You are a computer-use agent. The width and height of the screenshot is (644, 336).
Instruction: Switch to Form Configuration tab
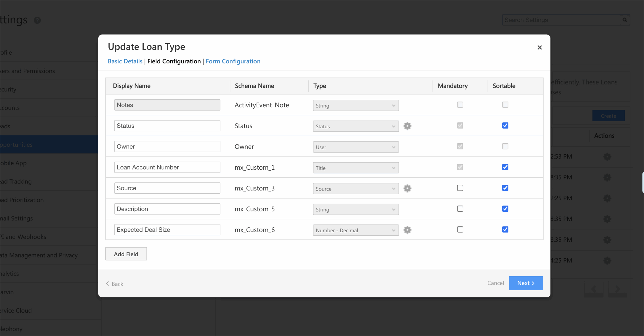pyautogui.click(x=233, y=61)
